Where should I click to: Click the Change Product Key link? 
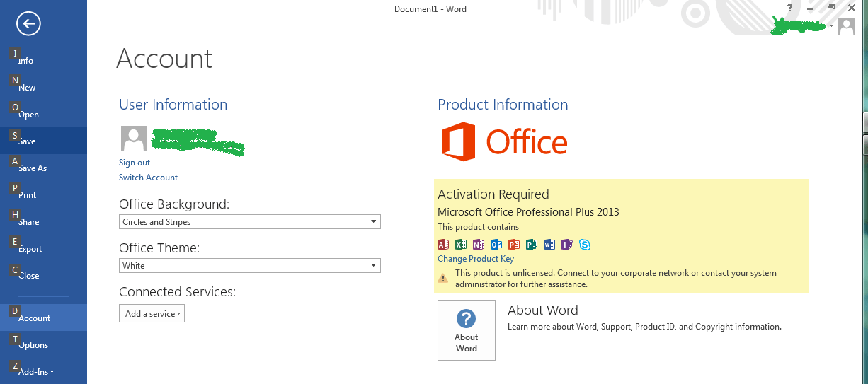[476, 259]
